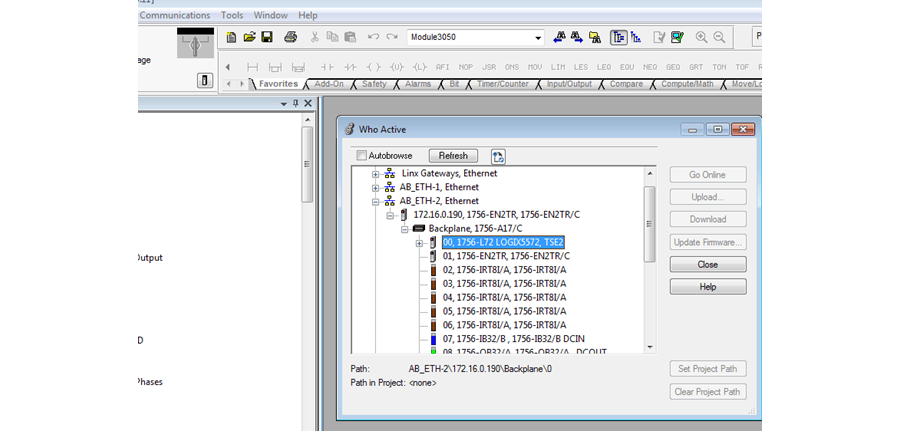Click the Cut scissors icon
The image size is (900, 431).
tap(315, 37)
